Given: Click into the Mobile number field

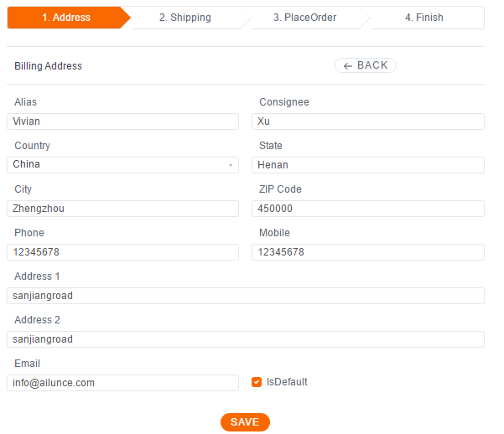Looking at the screenshot, I should (368, 252).
